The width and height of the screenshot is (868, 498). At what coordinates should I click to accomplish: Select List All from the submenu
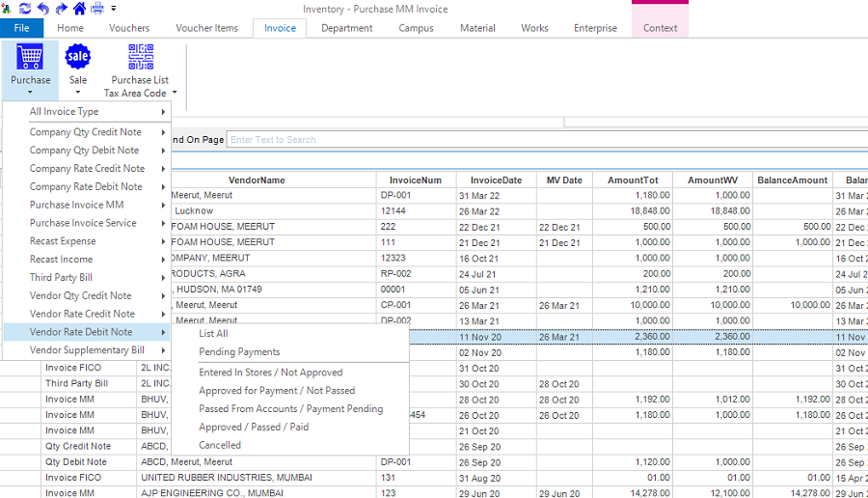pyautogui.click(x=213, y=334)
